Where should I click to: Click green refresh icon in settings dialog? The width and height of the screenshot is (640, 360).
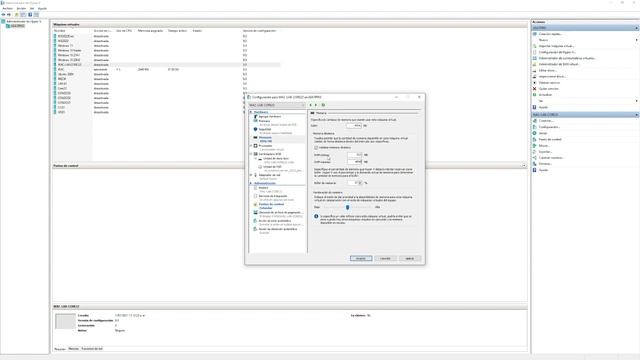[x=323, y=105]
